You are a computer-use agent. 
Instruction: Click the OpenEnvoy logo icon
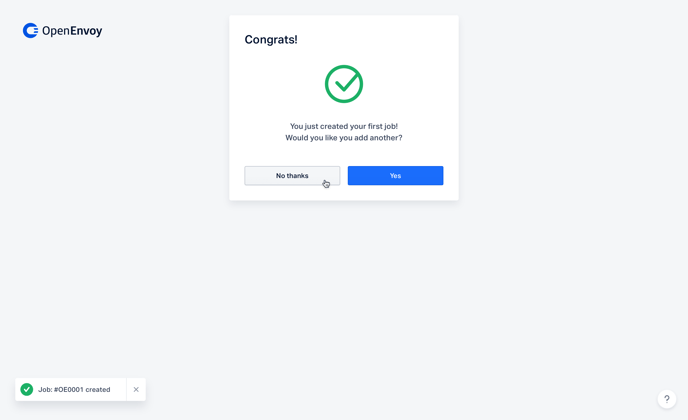[30, 31]
